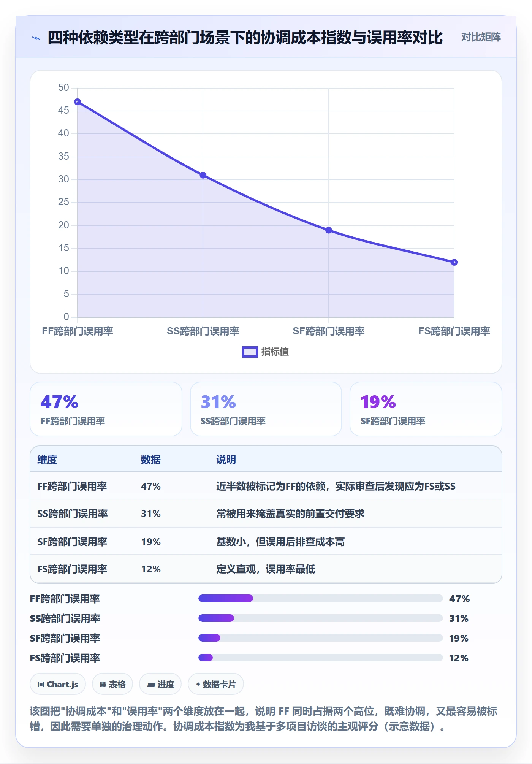532x764 pixels.
Task: Click the 进度 tag chip
Action: point(160,684)
